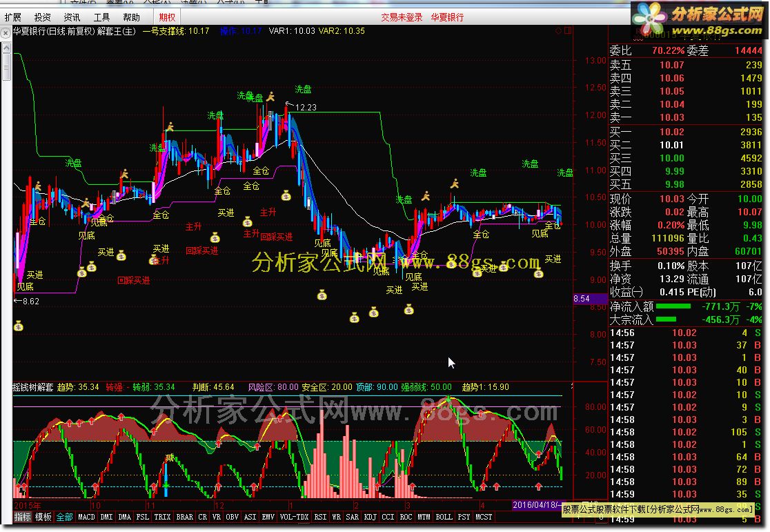
Task: Select the FSL indicator tab
Action: 142,517
